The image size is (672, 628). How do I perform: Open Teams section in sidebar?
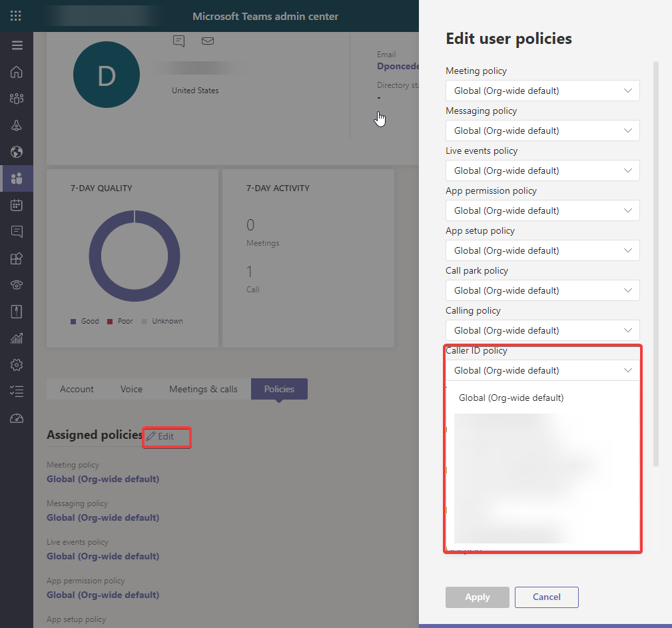(17, 99)
